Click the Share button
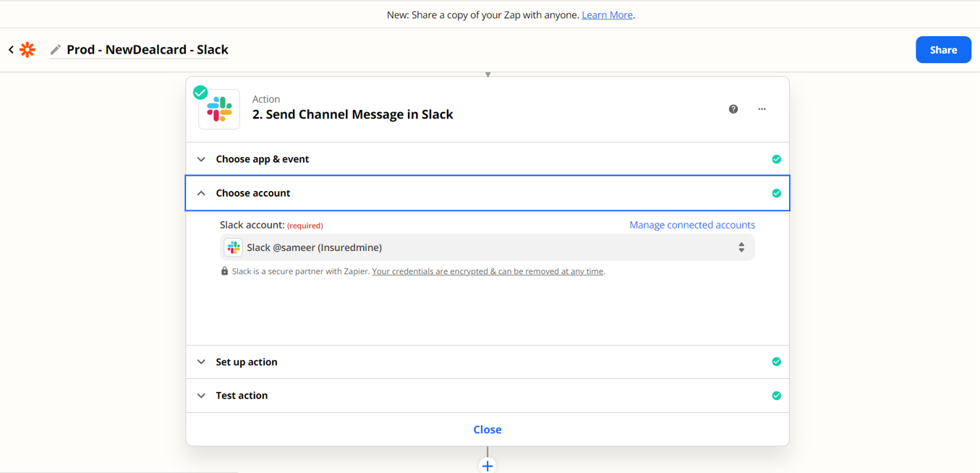The image size is (980, 473). [x=943, y=50]
